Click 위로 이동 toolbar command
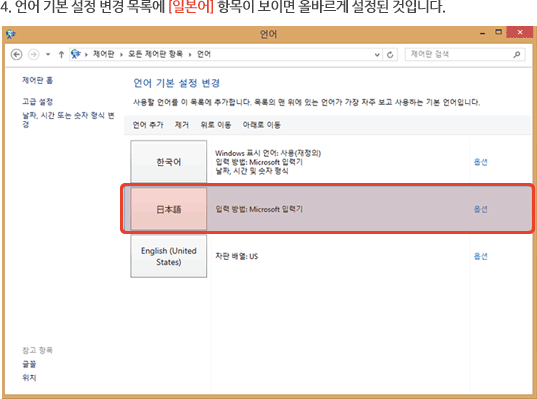Viewport: 537px width, 399px height. click(x=216, y=125)
